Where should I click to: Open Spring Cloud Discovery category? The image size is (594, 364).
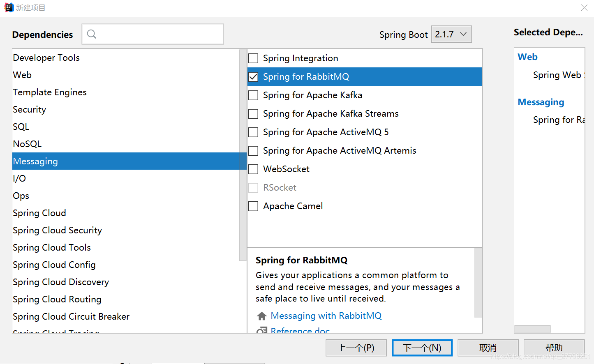tap(126, 282)
